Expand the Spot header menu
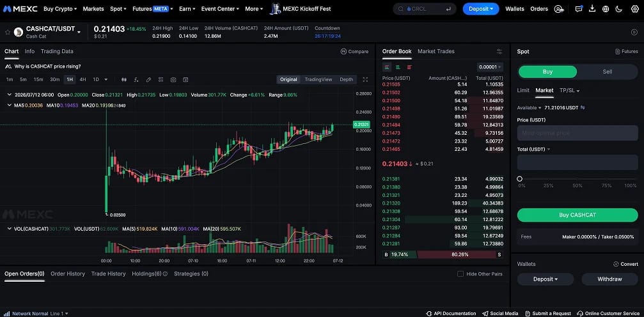644x317 pixels. click(x=118, y=8)
